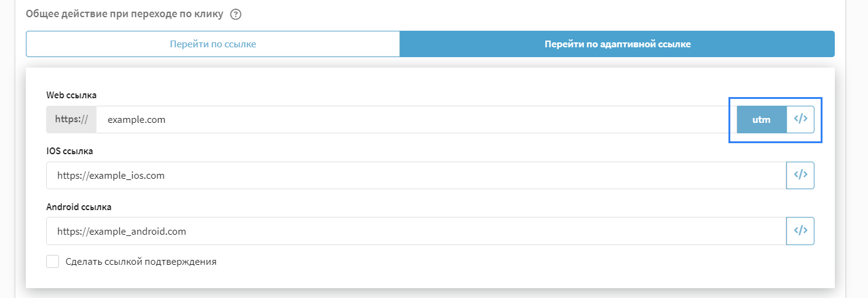Click the 'Android ссылка' field label
This screenshot has width=868, height=298.
pyautogui.click(x=79, y=207)
